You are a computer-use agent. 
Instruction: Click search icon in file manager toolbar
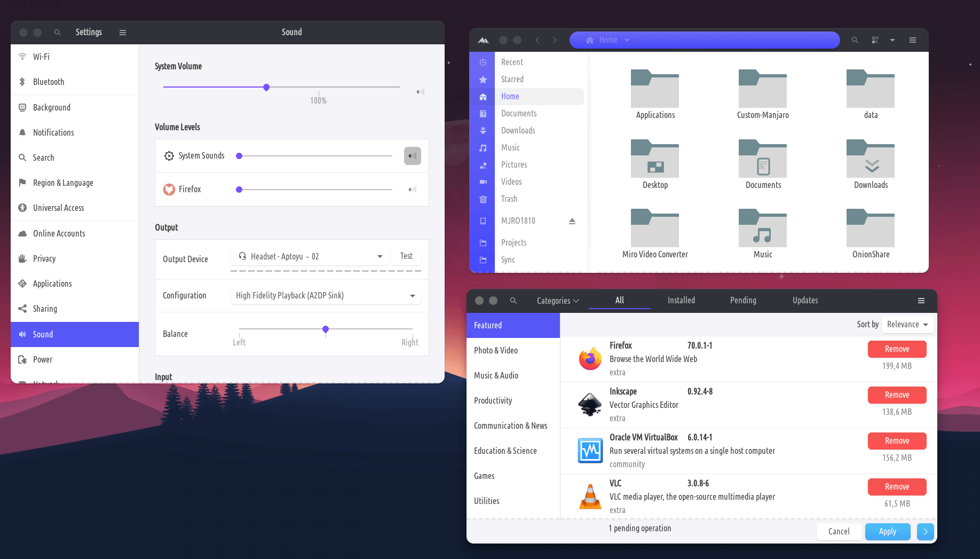point(855,40)
